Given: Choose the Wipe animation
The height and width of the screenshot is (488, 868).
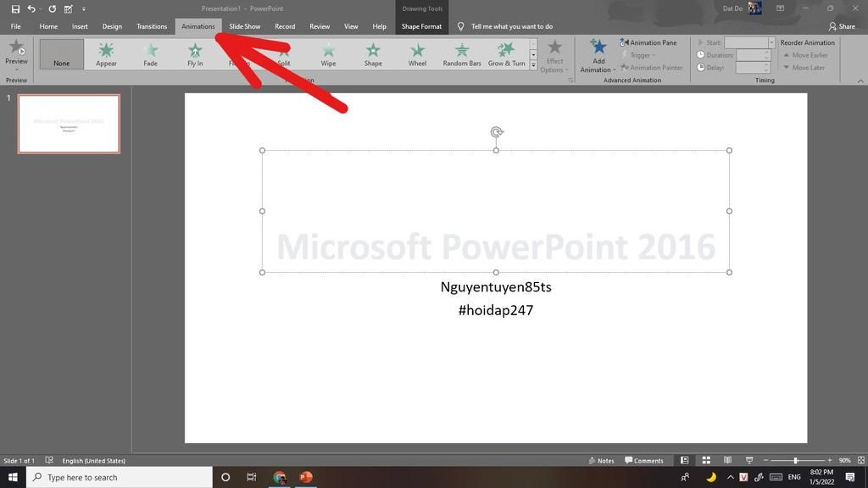Looking at the screenshot, I should tap(328, 55).
